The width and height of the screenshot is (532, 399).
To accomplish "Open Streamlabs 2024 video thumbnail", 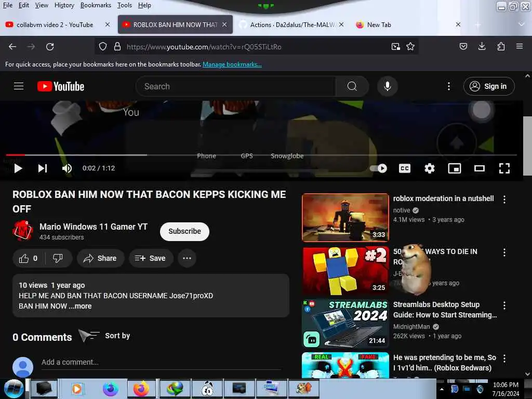I will coord(345,324).
